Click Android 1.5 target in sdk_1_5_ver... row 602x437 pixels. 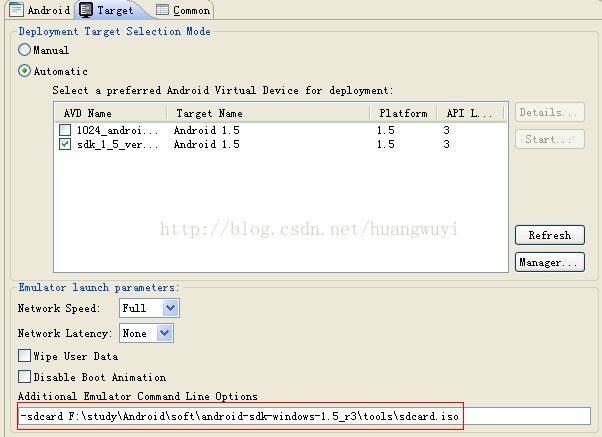[207, 144]
